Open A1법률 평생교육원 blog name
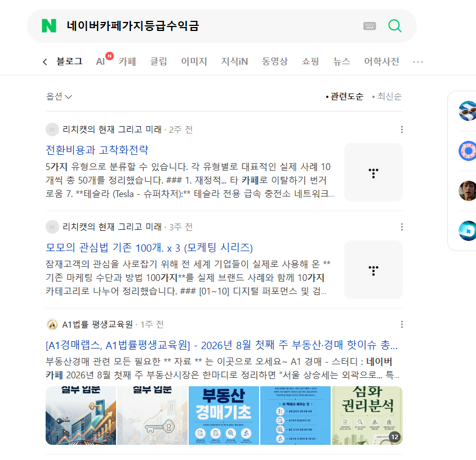Viewport: 476px width, 460px height. pyautogui.click(x=97, y=324)
